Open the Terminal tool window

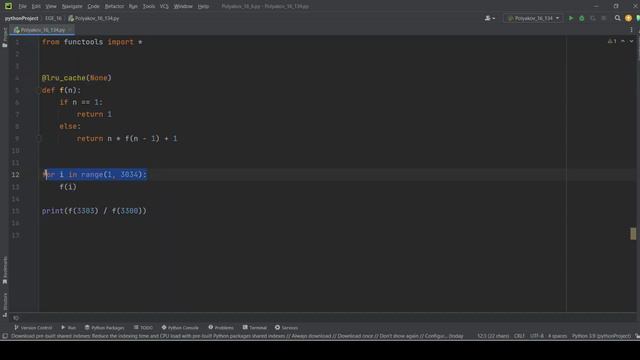point(255,328)
